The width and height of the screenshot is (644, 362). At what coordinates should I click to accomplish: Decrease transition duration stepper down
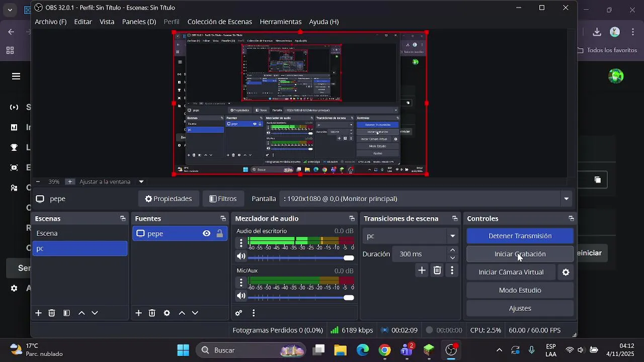tap(453, 258)
